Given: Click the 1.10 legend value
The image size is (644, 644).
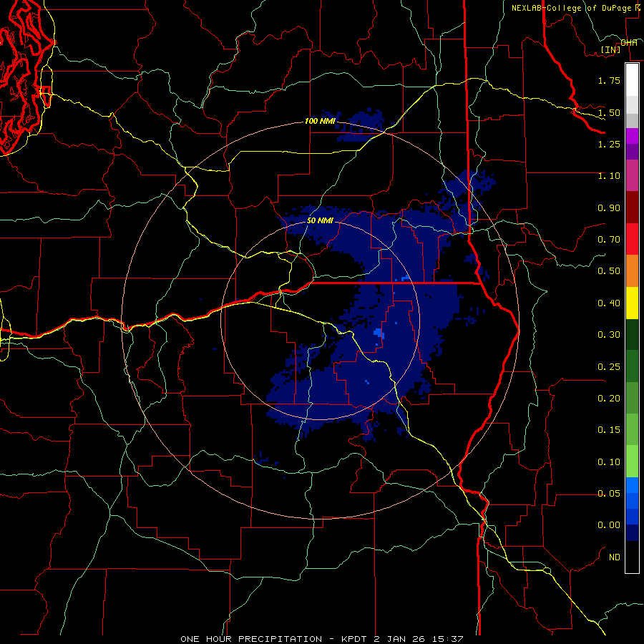Looking at the screenshot, I should (x=609, y=176).
